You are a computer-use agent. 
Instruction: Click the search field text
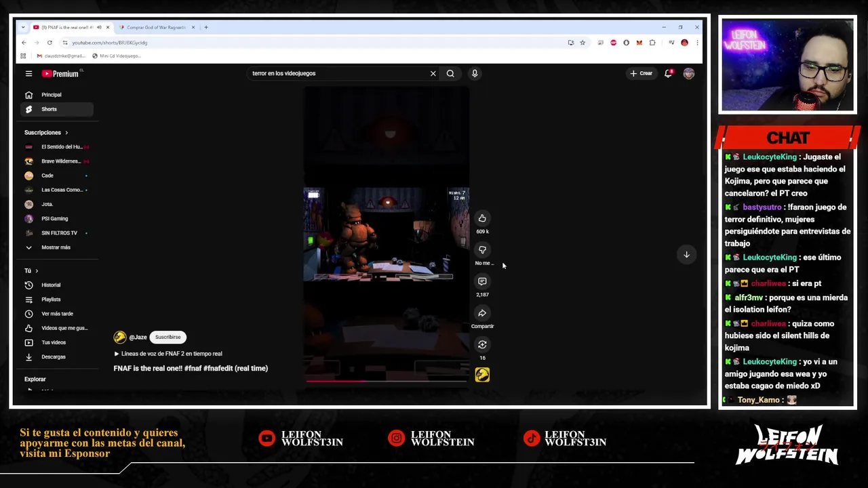[283, 73]
